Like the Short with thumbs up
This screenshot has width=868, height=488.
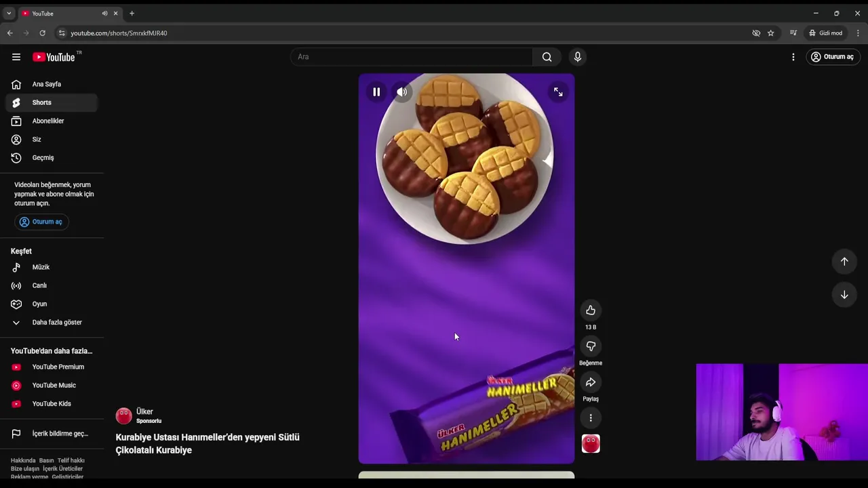591,310
